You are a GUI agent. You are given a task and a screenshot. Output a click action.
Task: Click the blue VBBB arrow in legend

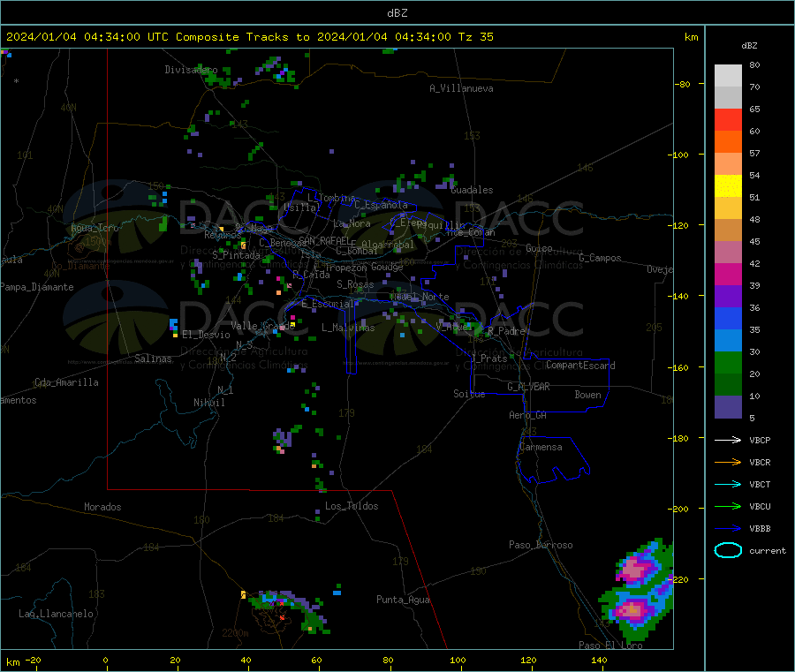[x=728, y=528]
